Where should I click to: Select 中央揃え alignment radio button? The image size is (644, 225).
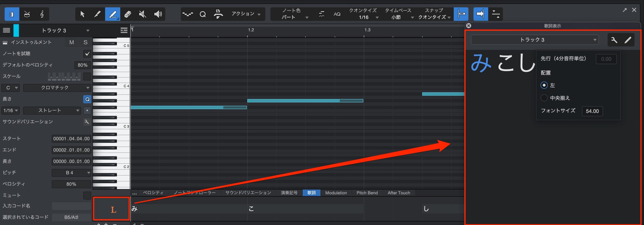click(x=544, y=98)
